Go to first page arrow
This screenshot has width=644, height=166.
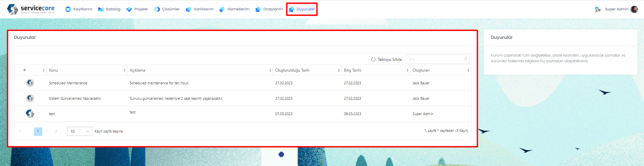tap(20, 131)
